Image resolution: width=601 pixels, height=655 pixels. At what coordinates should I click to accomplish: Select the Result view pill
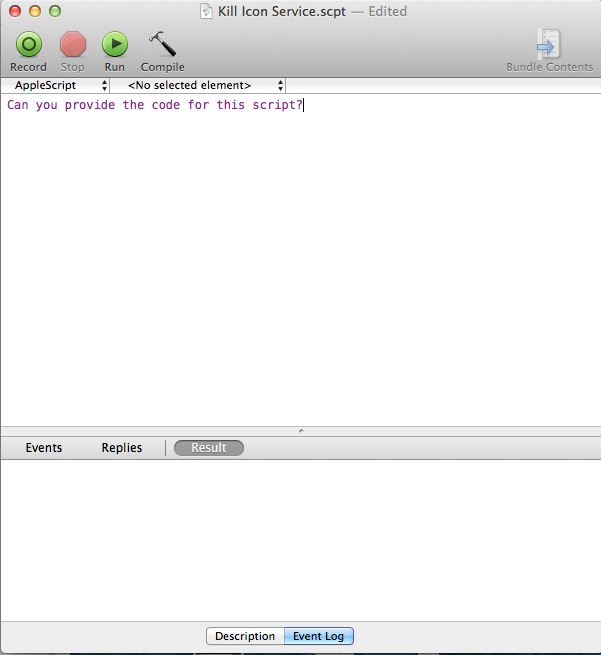coord(209,448)
